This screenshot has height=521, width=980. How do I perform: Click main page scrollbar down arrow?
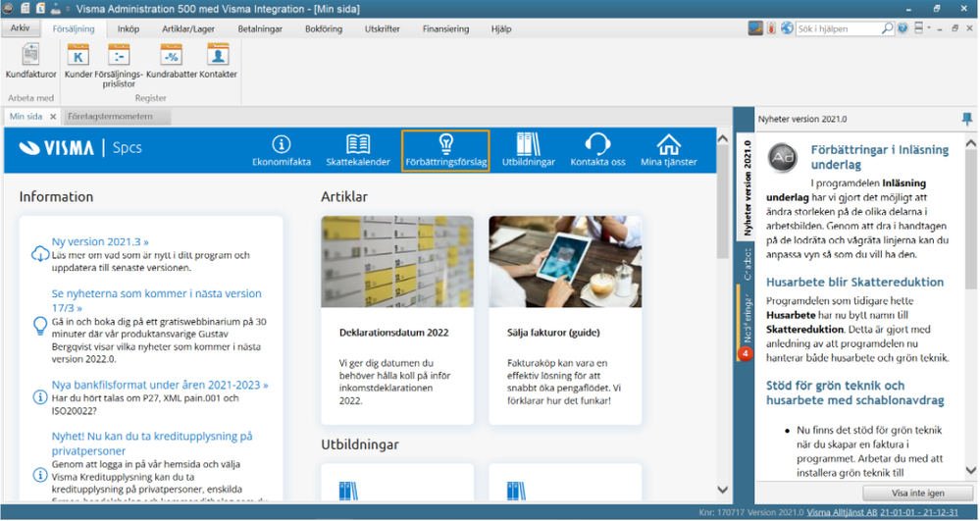point(723,490)
